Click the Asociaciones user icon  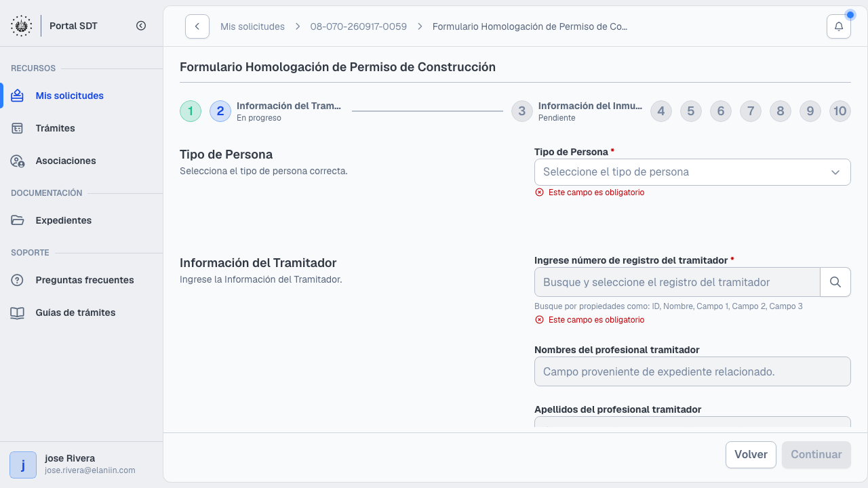click(18, 161)
